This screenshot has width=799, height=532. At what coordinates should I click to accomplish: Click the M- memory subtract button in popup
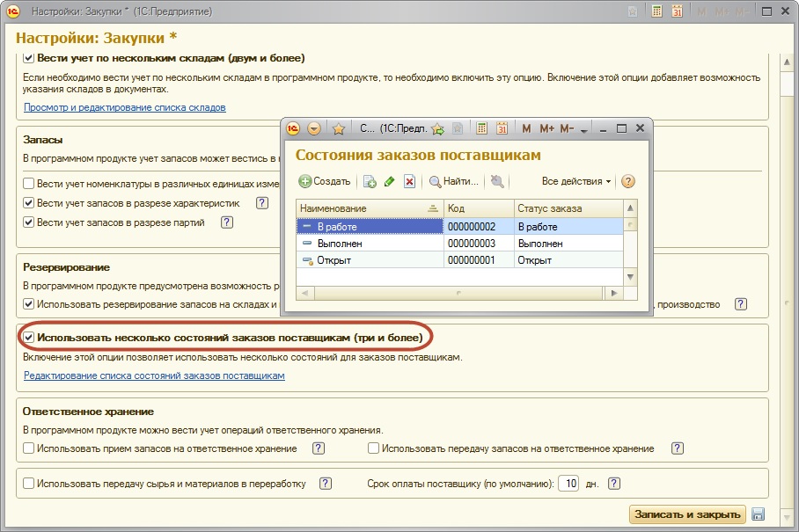tap(568, 128)
